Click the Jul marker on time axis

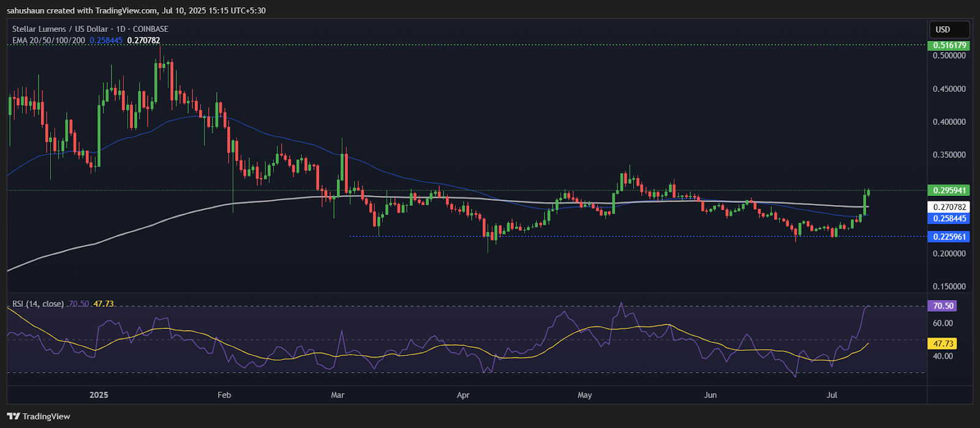[x=832, y=395]
